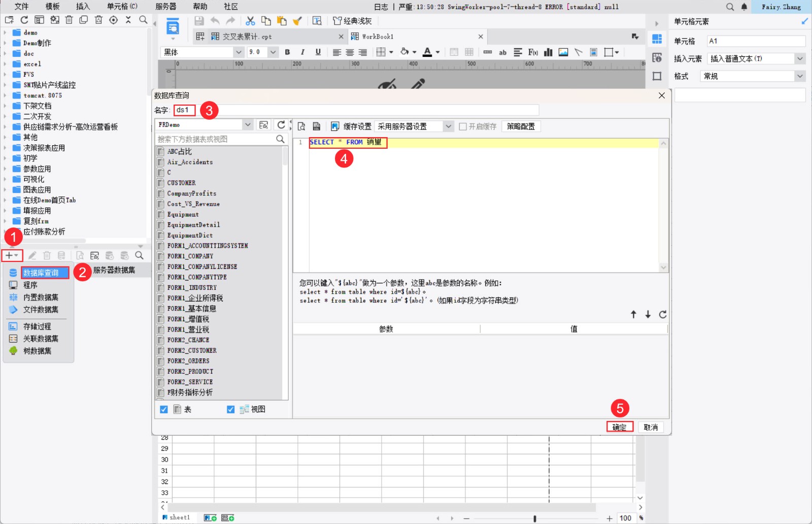Click the 取消 button
The image size is (812, 524).
[651, 427]
